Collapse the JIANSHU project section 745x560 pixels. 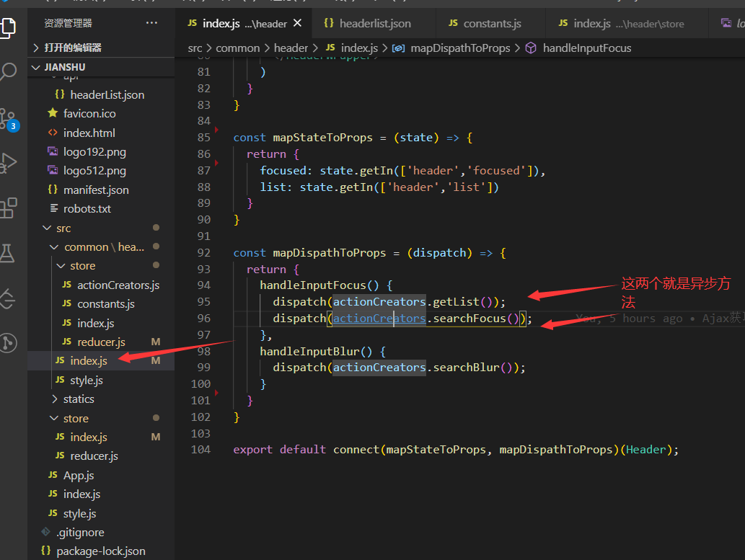tap(101, 67)
